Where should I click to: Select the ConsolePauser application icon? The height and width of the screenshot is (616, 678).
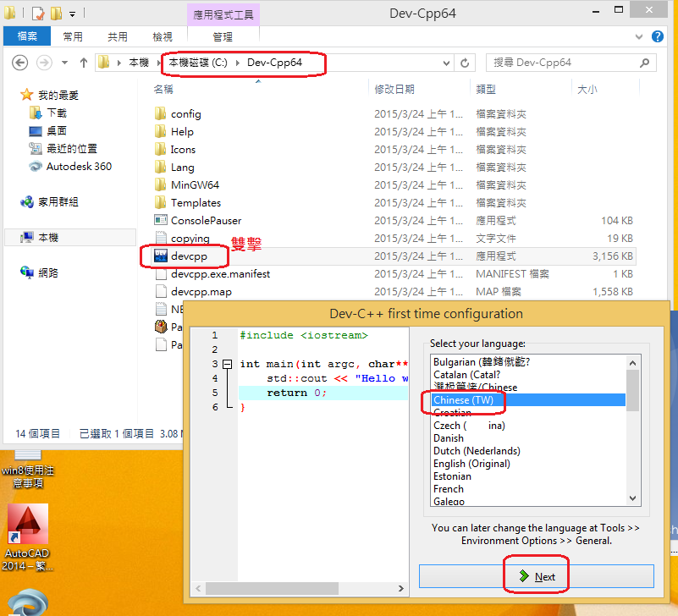click(161, 220)
